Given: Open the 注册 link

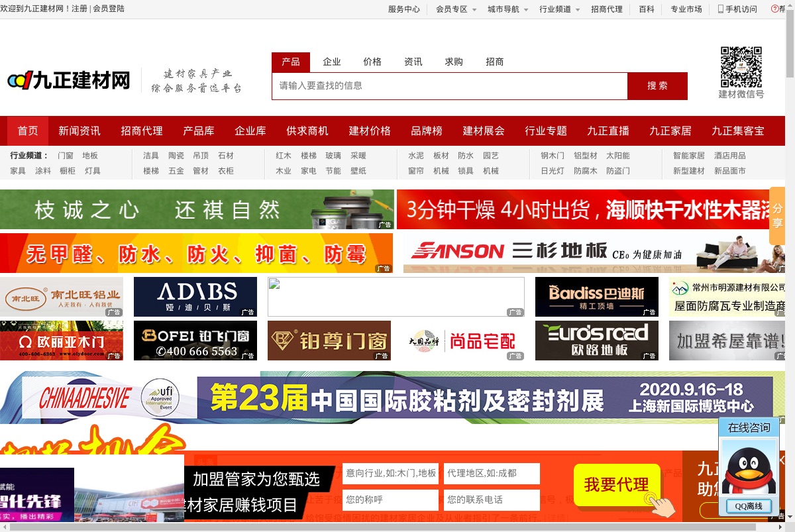Looking at the screenshot, I should tap(79, 9).
